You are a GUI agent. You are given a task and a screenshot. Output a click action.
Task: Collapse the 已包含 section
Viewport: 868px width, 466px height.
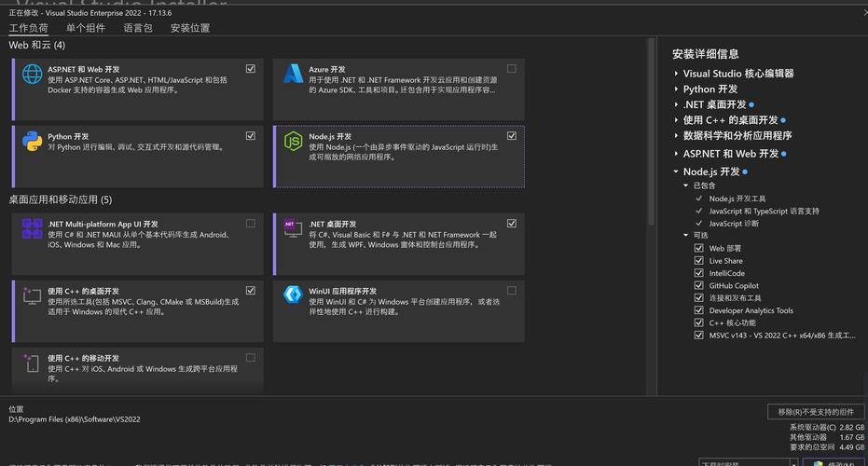686,185
